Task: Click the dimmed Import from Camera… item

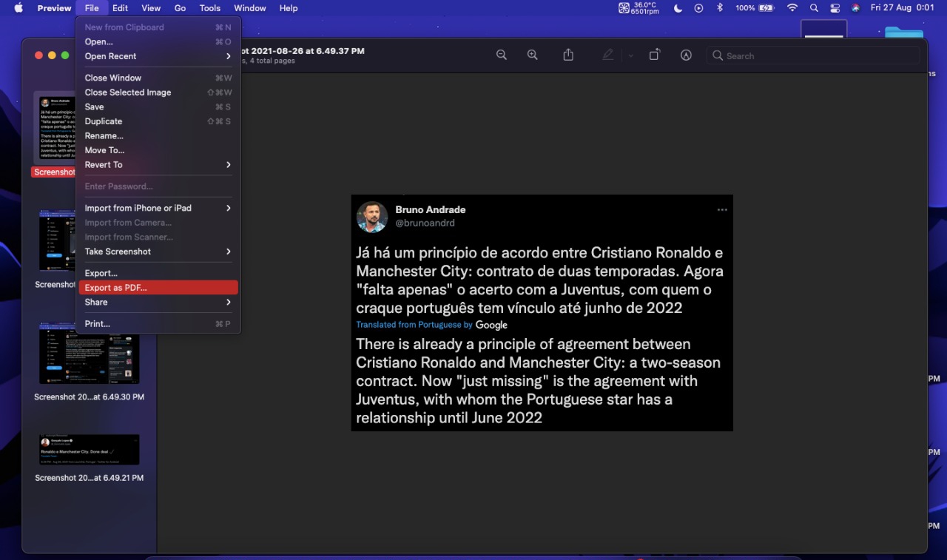Action: pyautogui.click(x=158, y=223)
